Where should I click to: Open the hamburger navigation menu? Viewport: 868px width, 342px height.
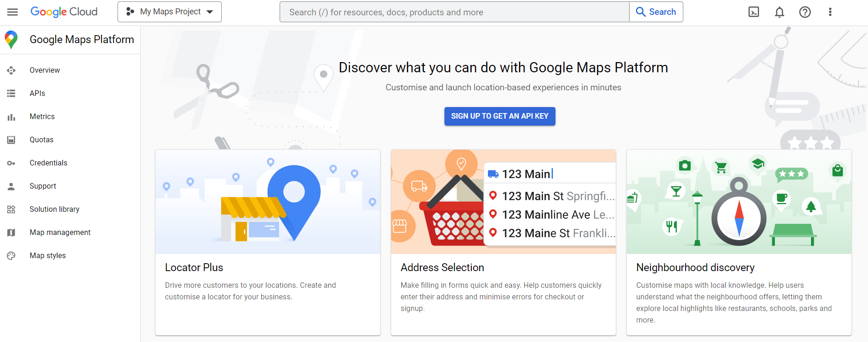coord(12,12)
